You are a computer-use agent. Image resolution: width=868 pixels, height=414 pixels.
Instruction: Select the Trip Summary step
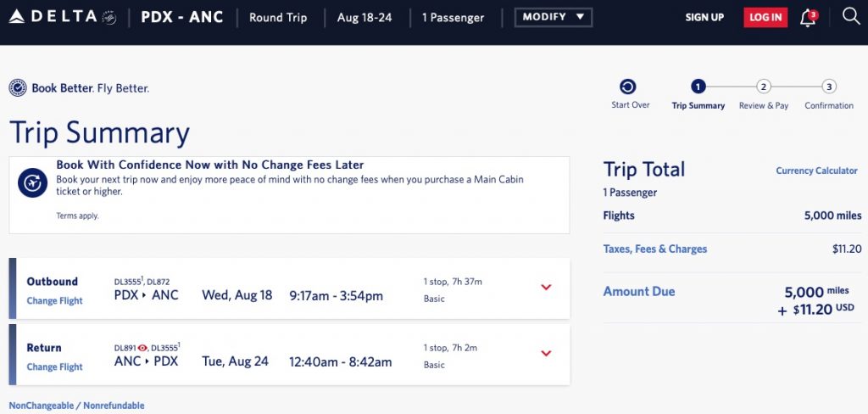point(698,87)
